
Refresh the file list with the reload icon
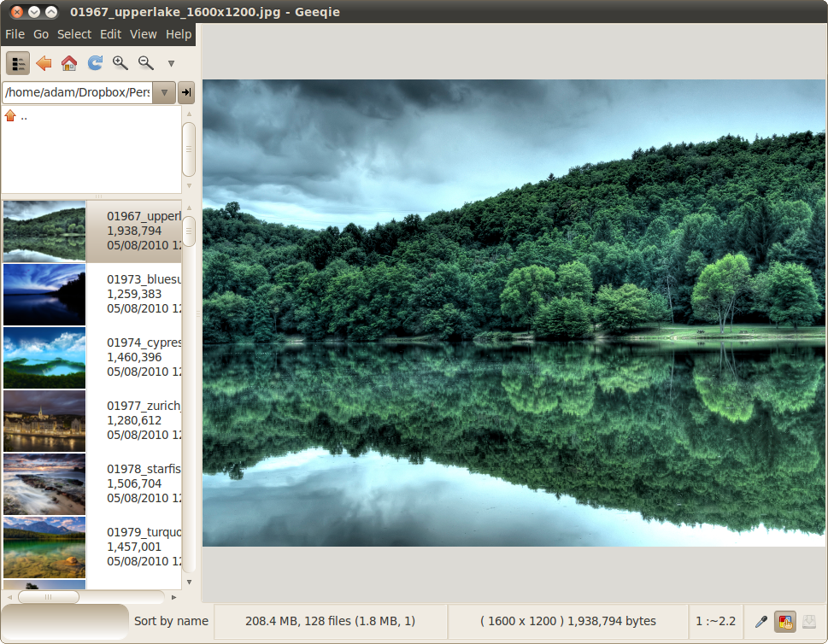pos(94,62)
